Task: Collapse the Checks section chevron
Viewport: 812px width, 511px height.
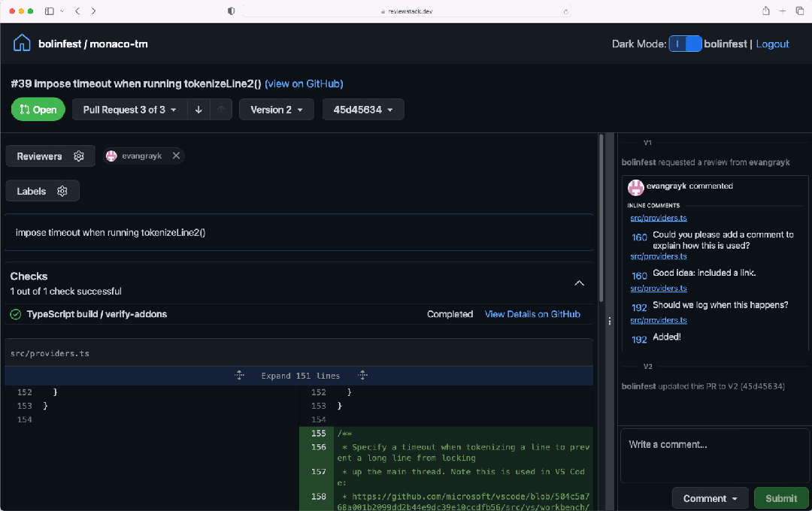Action: point(580,283)
